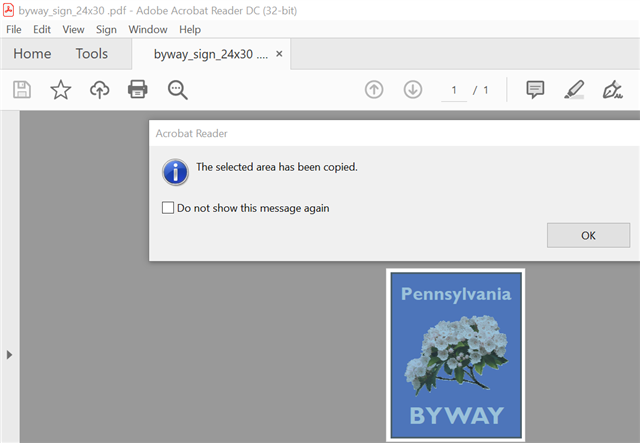Add a comment using the speech bubble icon
Image resolution: width=640 pixels, height=443 pixels.
point(535,89)
